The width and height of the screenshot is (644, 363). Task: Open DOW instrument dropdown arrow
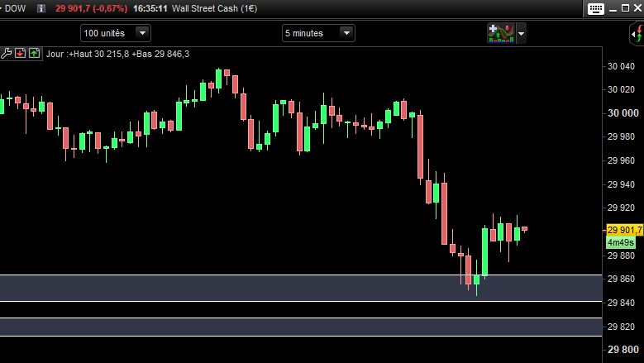pos(1,8)
